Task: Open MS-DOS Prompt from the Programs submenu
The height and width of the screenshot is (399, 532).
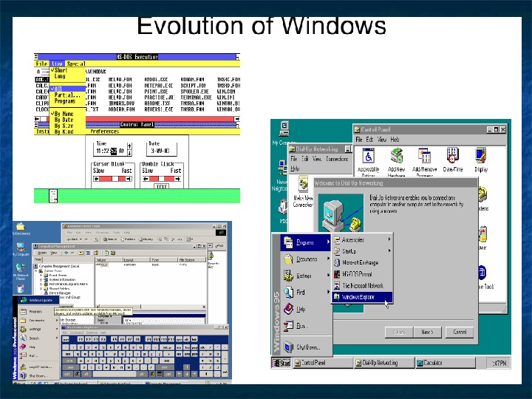Action: point(362,274)
